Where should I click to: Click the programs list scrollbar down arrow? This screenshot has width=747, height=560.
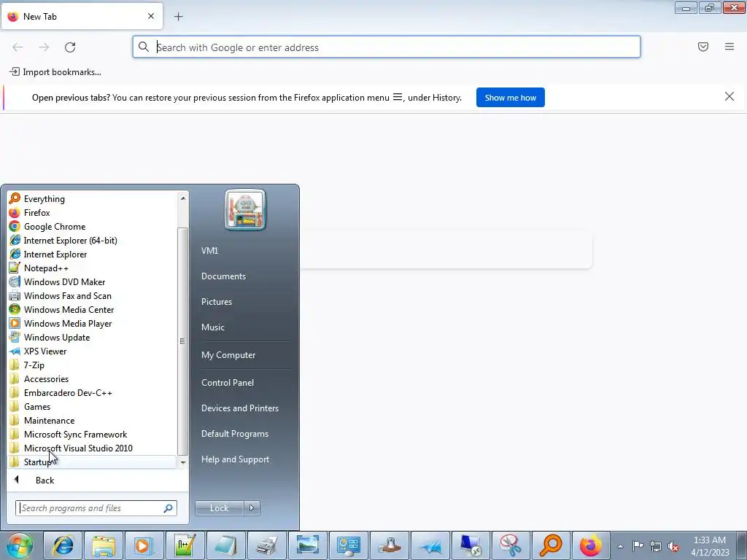[183, 462]
